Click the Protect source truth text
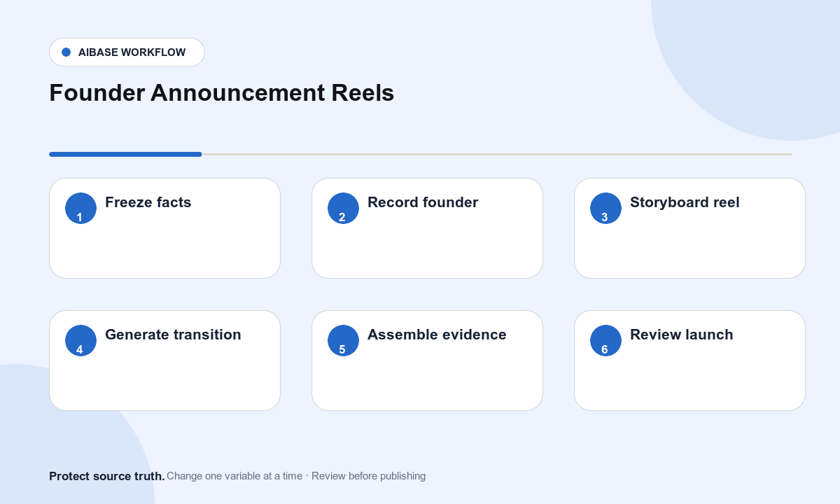The image size is (840, 504). tap(107, 476)
